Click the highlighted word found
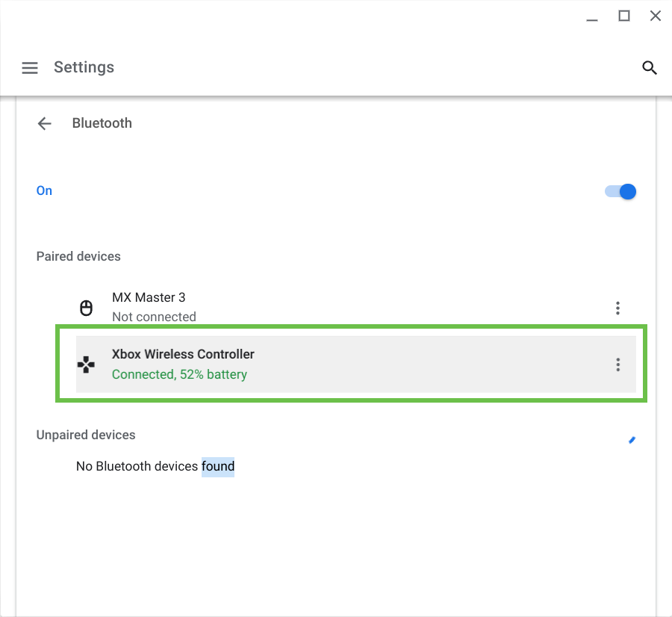The height and width of the screenshot is (617, 672). (219, 466)
